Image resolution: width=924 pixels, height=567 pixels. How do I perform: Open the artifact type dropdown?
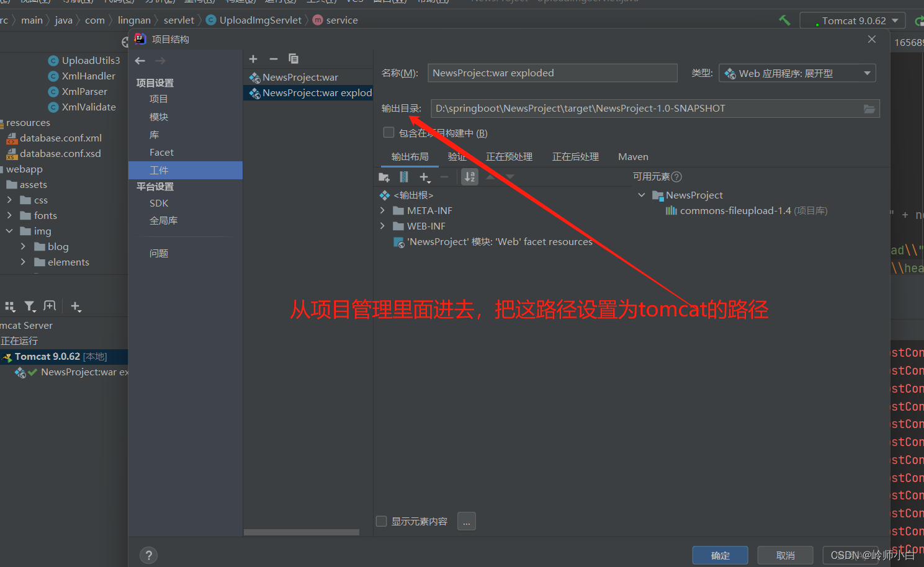coord(797,73)
